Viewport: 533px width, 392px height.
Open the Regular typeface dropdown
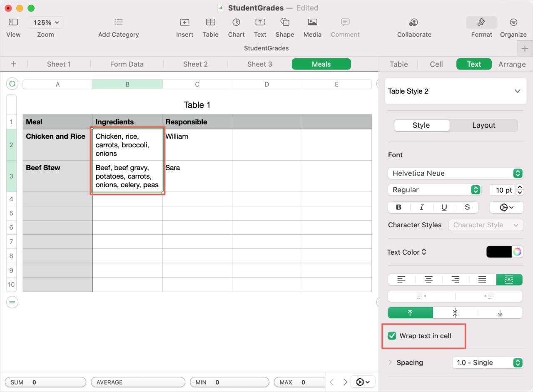click(434, 190)
